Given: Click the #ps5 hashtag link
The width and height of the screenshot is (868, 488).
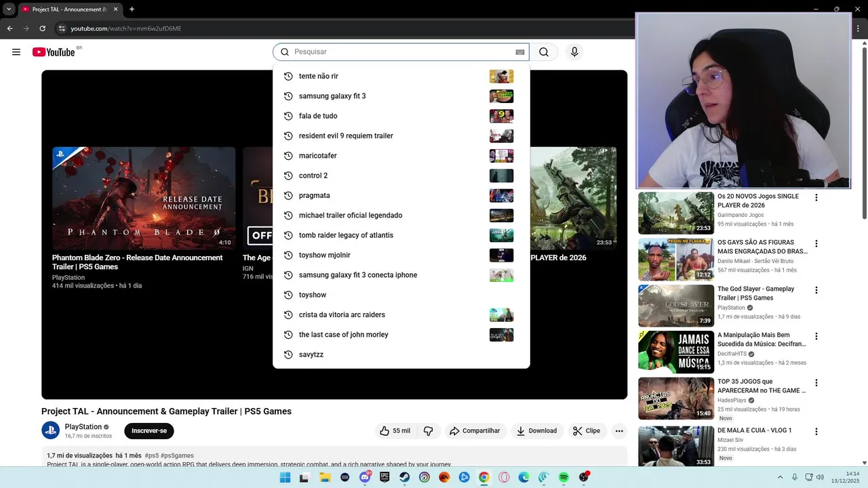Looking at the screenshot, I should pos(152,455).
